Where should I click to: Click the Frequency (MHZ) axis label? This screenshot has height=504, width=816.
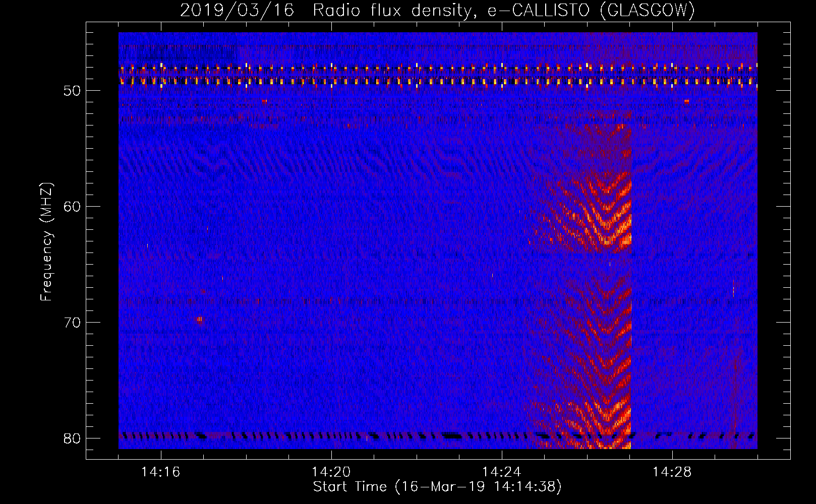tap(46, 242)
